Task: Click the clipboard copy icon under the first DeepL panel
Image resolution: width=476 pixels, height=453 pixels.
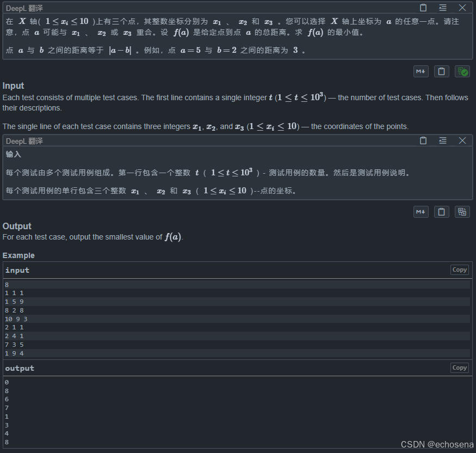Action: click(441, 71)
